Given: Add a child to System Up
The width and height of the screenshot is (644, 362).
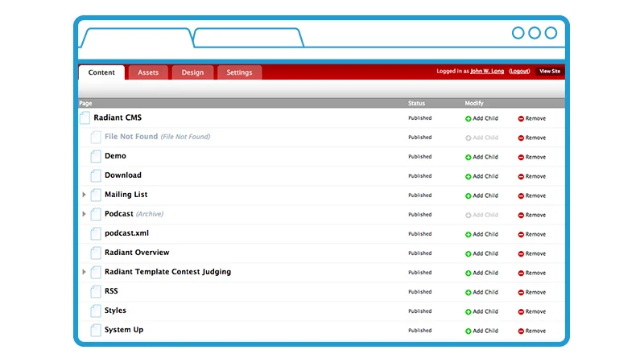Looking at the screenshot, I should [481, 331].
